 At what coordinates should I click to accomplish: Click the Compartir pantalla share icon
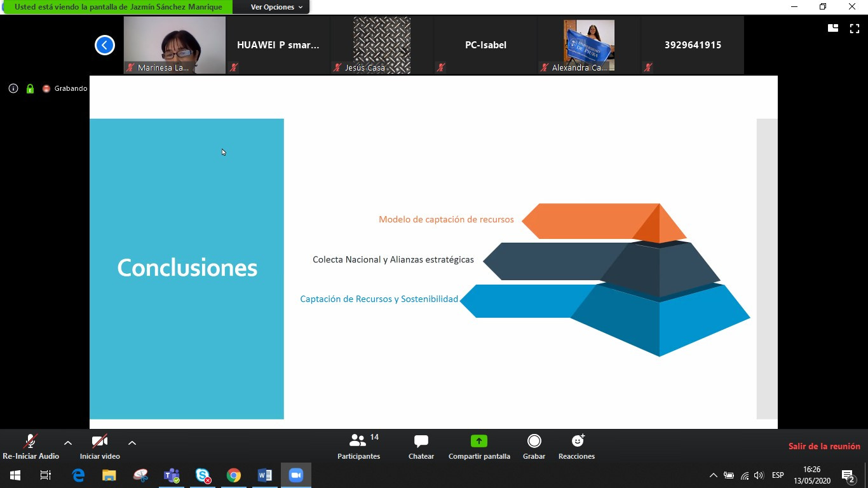point(478,441)
